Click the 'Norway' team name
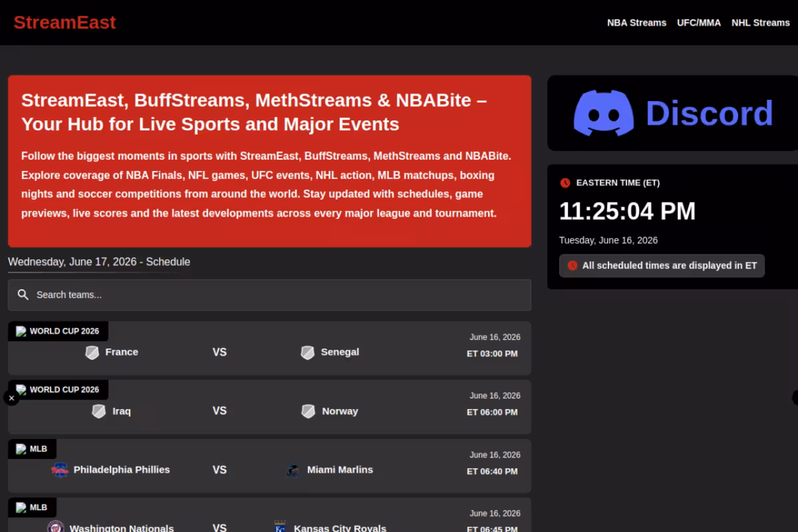This screenshot has width=798, height=532. click(x=340, y=411)
